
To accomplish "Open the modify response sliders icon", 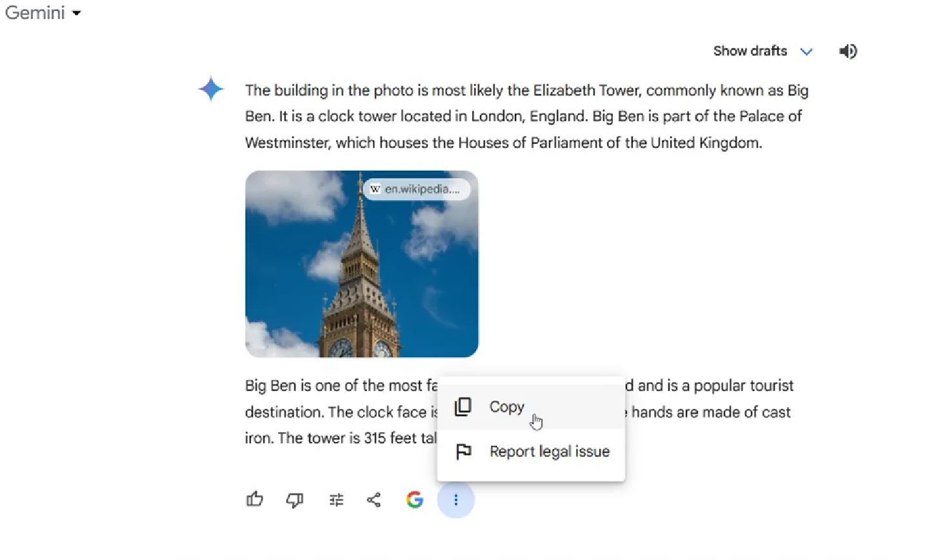I will pyautogui.click(x=336, y=500).
